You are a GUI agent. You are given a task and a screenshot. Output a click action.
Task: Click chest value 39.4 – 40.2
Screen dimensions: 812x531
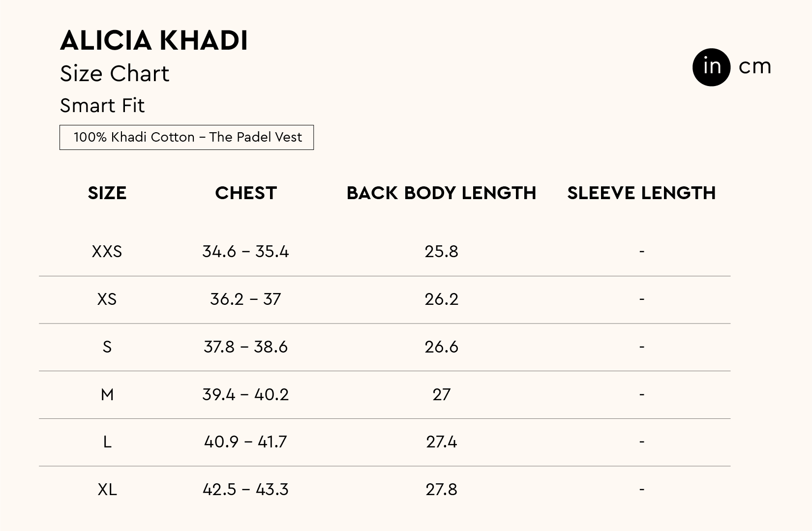click(x=245, y=395)
